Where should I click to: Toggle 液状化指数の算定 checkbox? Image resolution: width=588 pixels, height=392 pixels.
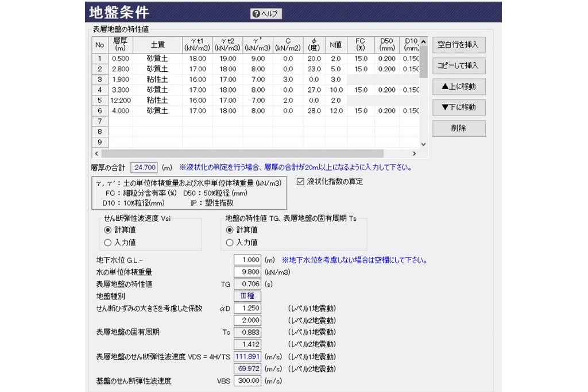click(x=300, y=182)
